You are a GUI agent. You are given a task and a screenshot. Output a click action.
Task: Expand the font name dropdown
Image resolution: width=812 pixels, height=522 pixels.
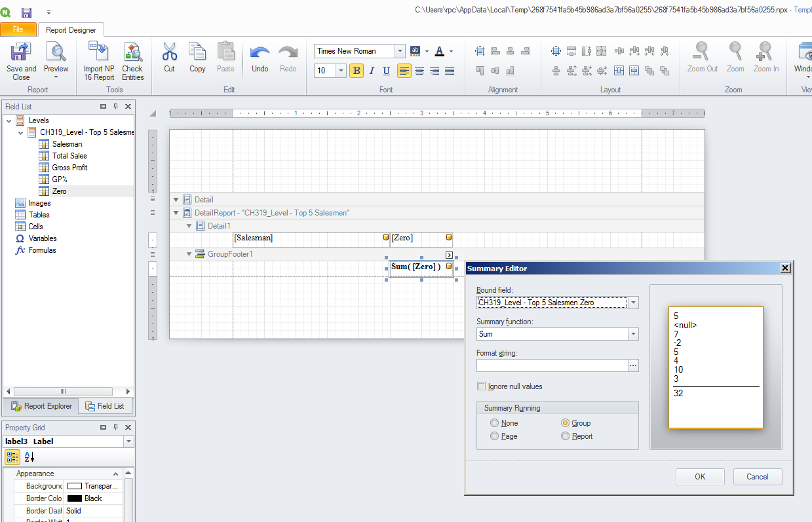(400, 51)
